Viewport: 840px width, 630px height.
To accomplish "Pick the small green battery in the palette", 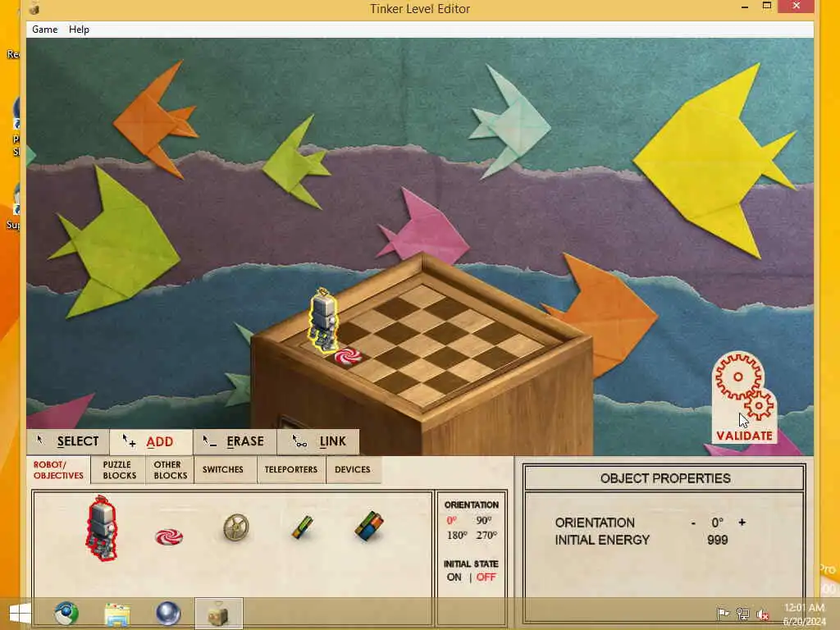I will [302, 527].
